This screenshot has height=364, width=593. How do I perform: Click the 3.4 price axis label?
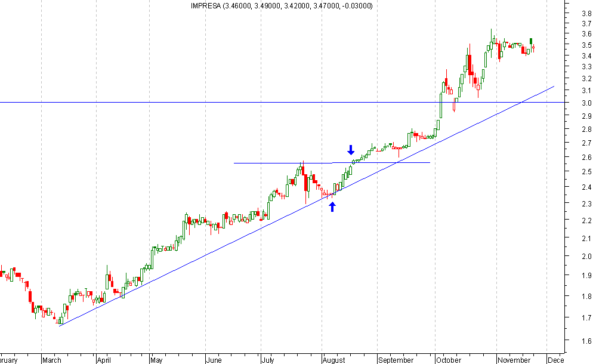tap(586, 56)
